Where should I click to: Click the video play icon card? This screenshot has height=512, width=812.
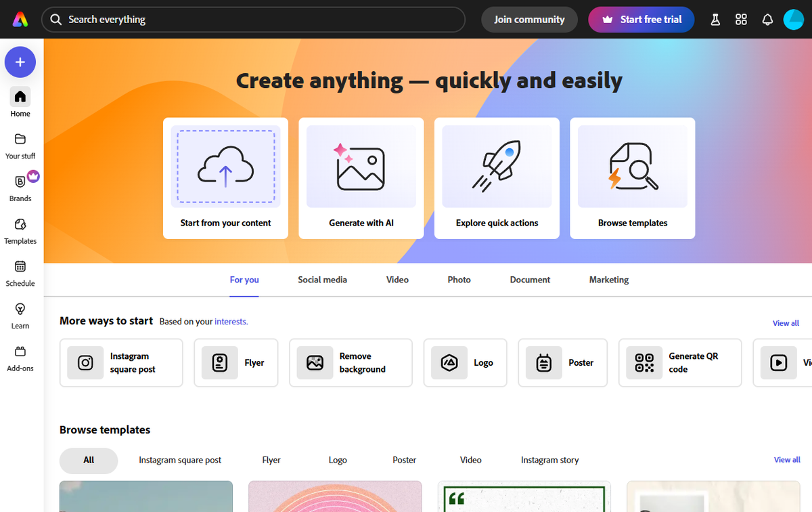click(x=779, y=363)
